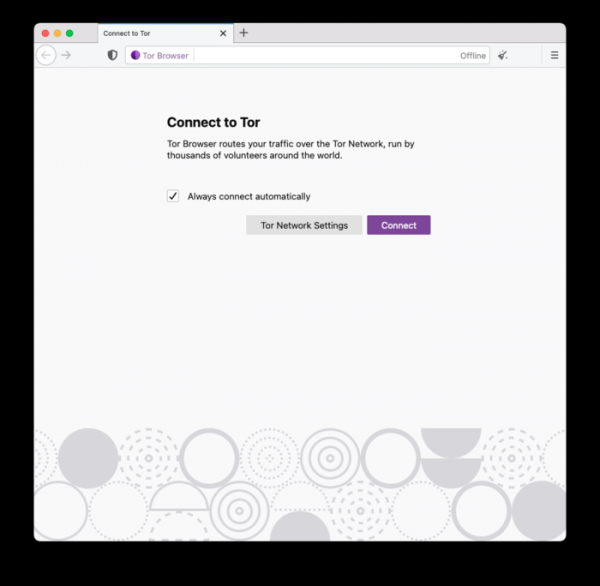Request a new identity with the broom icon
The image size is (600, 586).
pos(502,55)
